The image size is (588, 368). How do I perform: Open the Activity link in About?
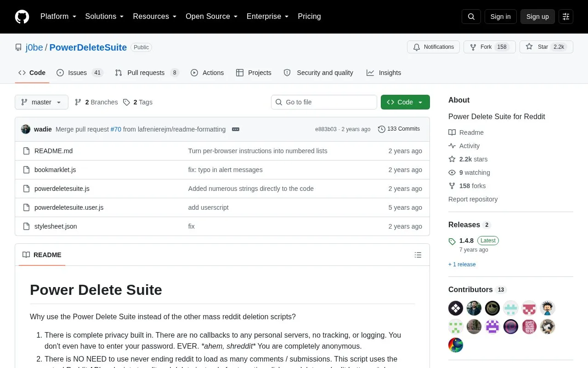click(x=464, y=146)
